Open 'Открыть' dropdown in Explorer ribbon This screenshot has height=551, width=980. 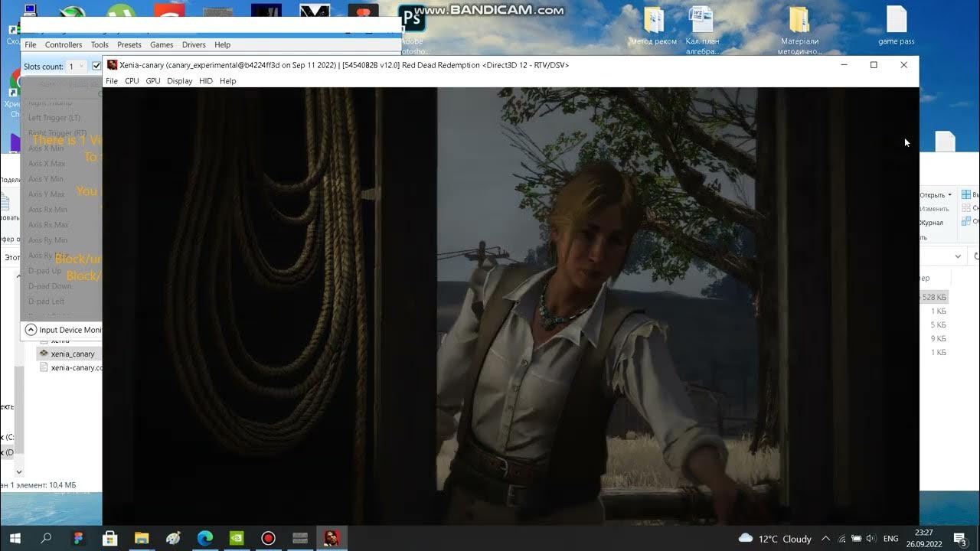(936, 194)
